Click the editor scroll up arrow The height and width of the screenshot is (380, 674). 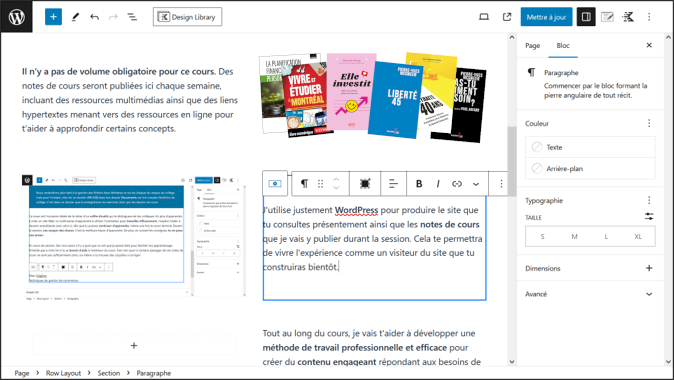tap(512, 37)
